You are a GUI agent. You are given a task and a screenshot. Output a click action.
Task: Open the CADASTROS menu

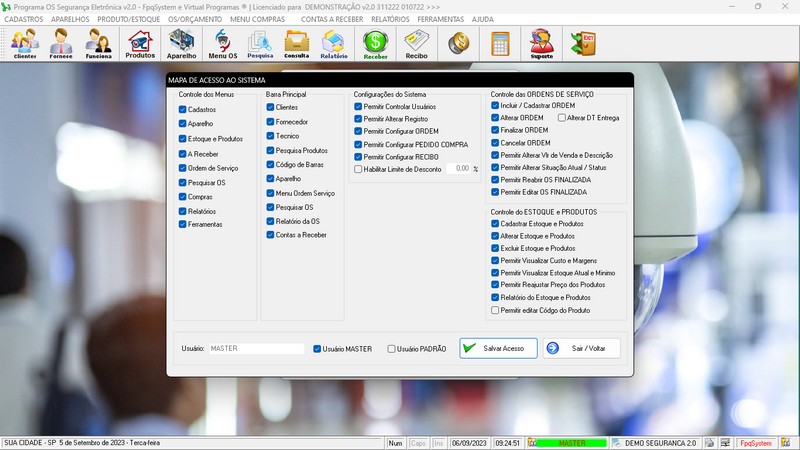(x=23, y=19)
